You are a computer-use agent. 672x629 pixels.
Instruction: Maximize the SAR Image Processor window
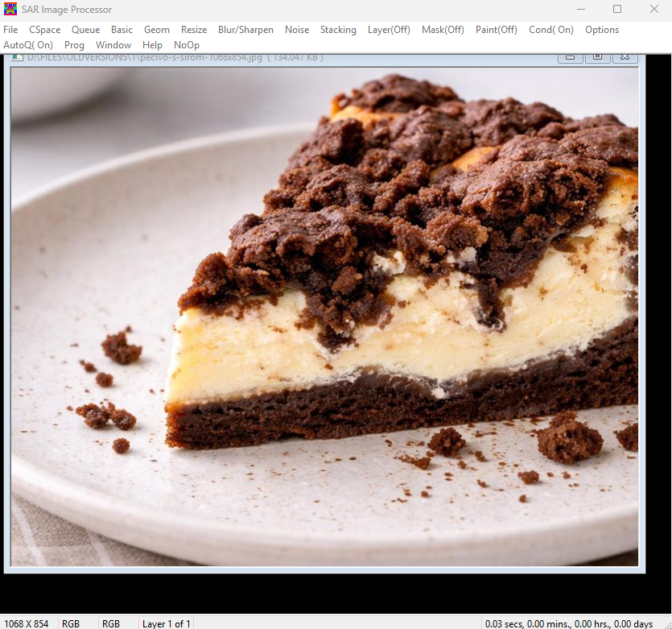tap(617, 10)
